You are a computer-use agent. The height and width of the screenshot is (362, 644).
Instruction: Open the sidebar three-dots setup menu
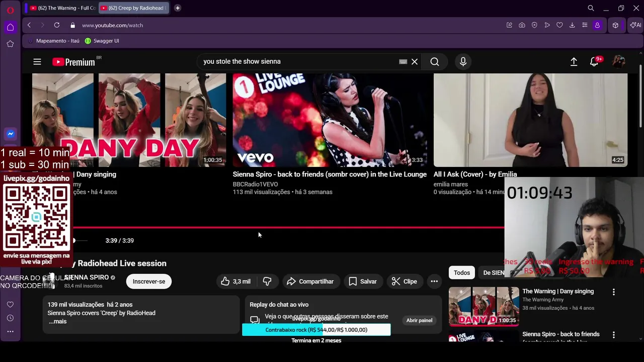[x=10, y=331]
